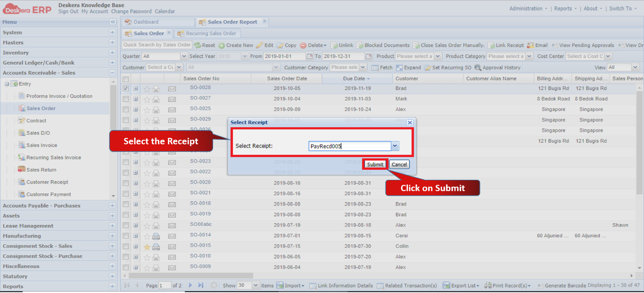Open Sales Invoice in menu tree
Viewport: 644px width, 293px height.
[x=42, y=145]
